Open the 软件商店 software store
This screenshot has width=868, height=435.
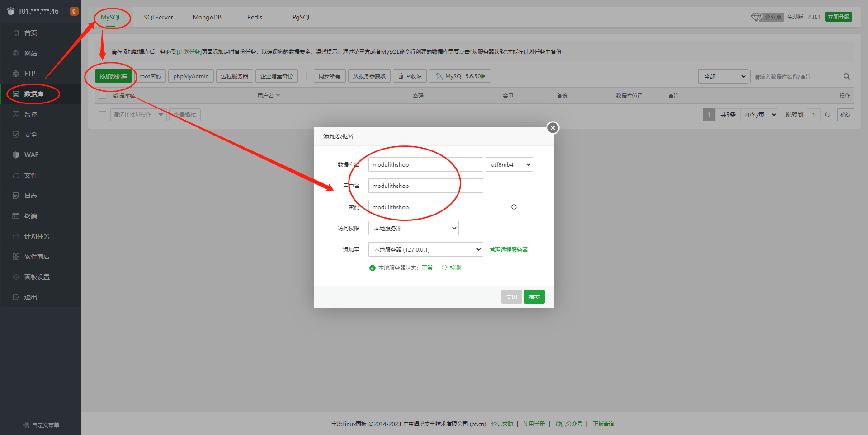point(37,257)
